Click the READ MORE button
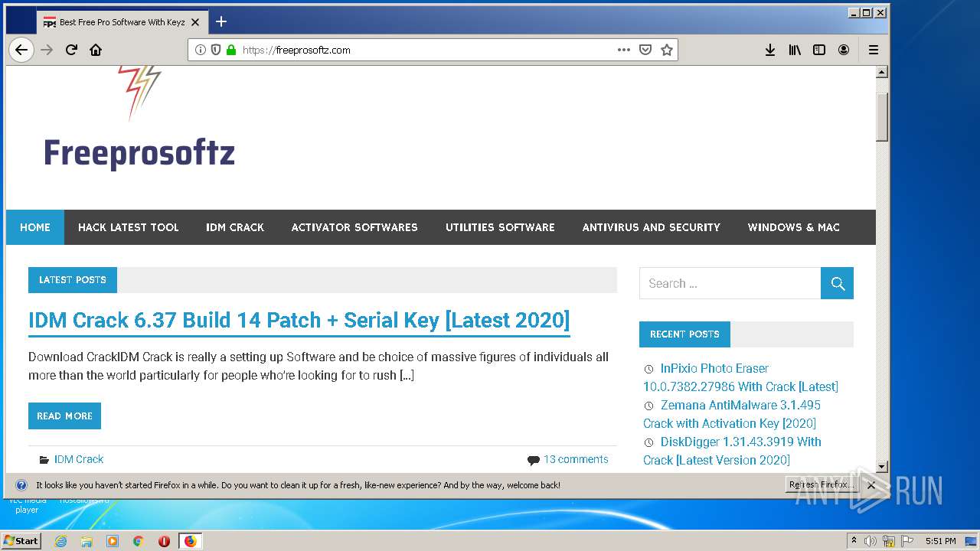This screenshot has height=551, width=980. (x=64, y=416)
